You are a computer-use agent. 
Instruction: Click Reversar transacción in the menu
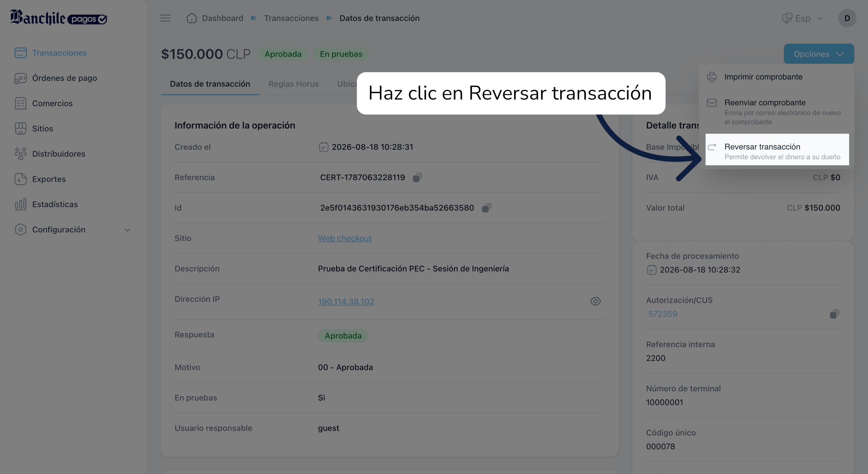(777, 149)
